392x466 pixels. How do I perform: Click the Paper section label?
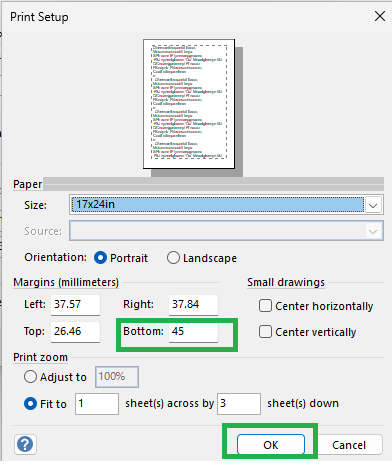[x=28, y=184]
